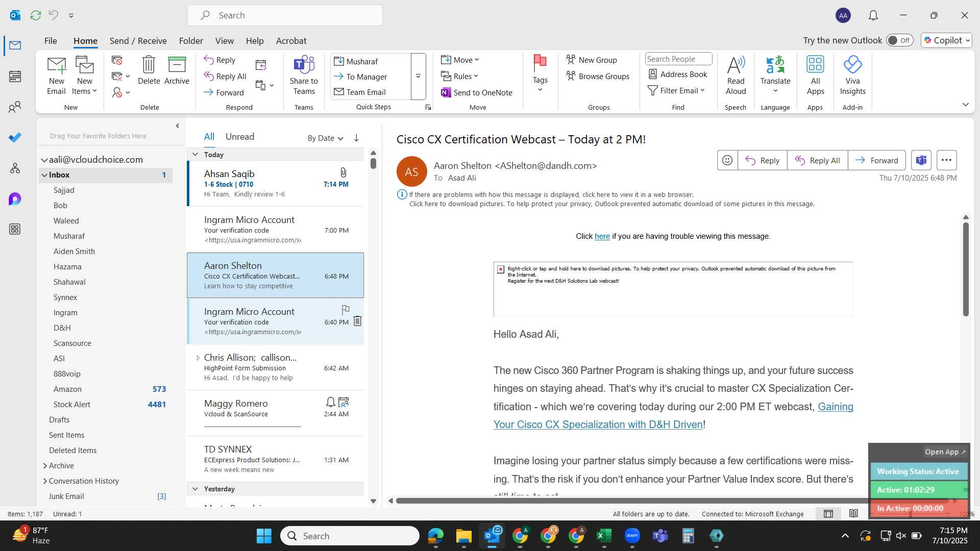Open more actions ellipsis in reading pane
This screenshot has width=980, height=551.
[x=946, y=160]
